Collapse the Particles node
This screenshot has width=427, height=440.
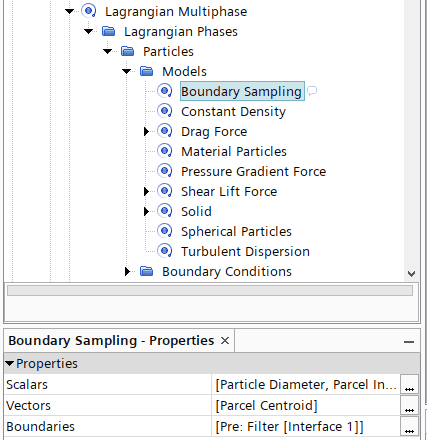point(108,51)
